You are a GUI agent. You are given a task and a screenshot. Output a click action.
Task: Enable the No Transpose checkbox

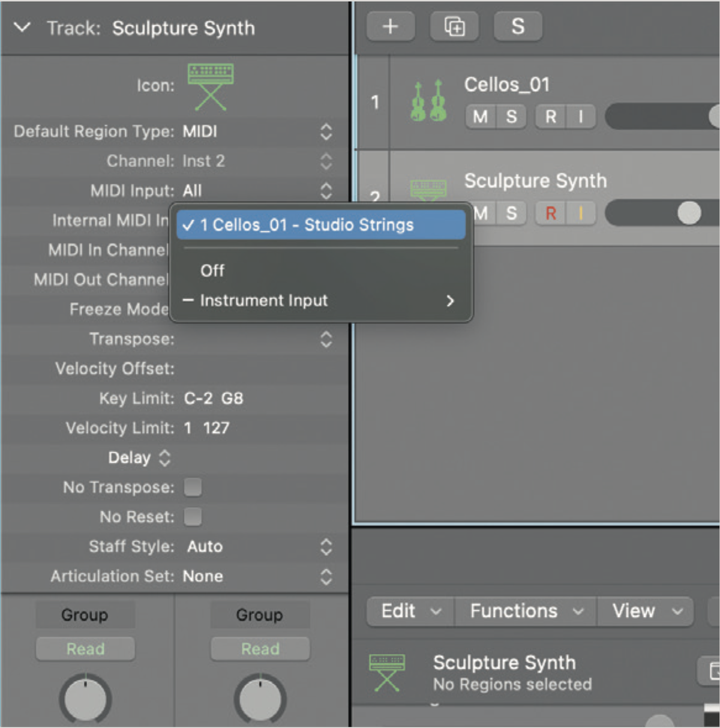[193, 487]
